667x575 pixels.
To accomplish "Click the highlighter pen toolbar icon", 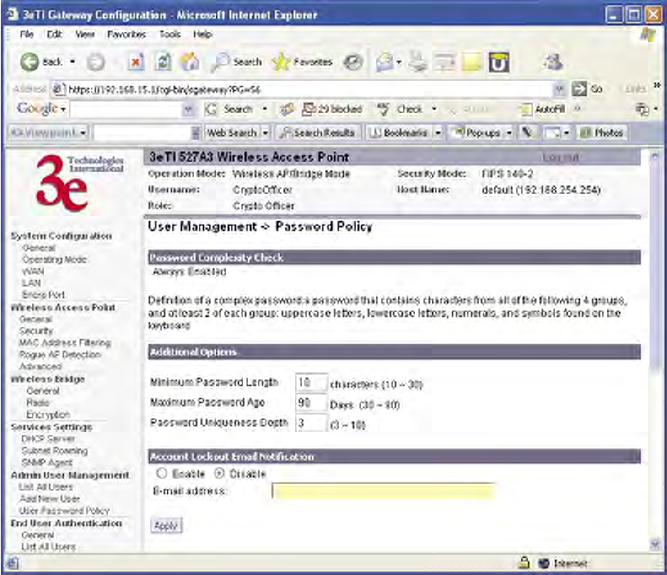I will point(527,133).
